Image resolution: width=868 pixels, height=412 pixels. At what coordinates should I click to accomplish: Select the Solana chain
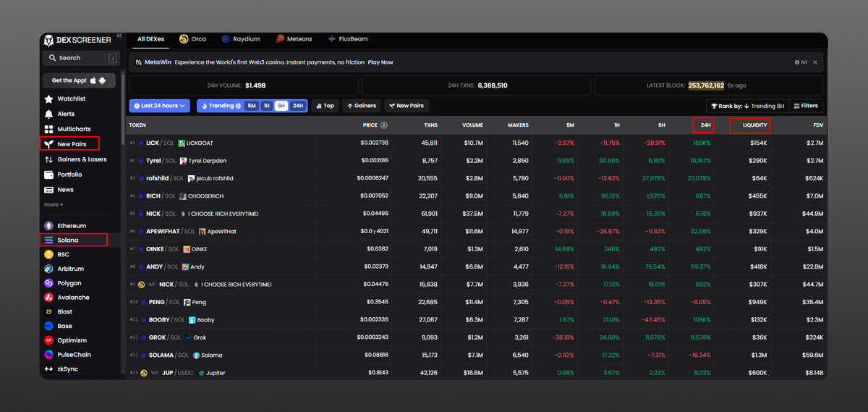[x=73, y=240]
